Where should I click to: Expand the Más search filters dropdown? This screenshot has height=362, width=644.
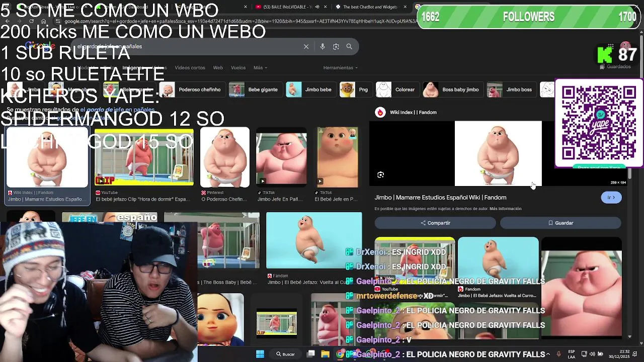[x=260, y=67]
